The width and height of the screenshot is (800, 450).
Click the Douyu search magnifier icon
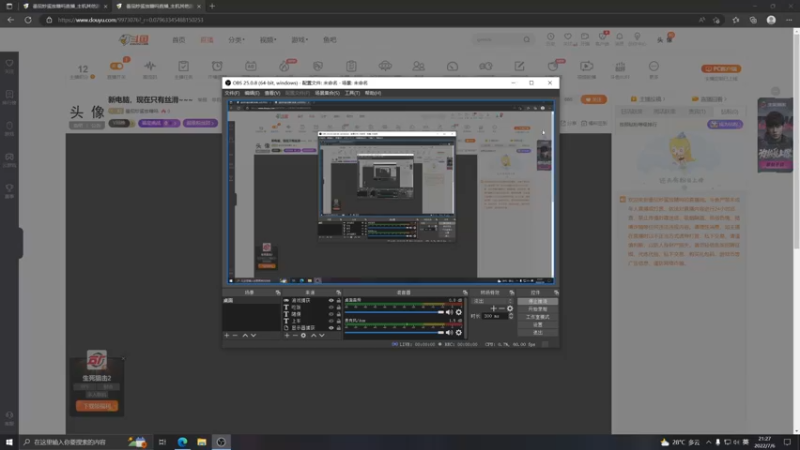[x=527, y=39]
